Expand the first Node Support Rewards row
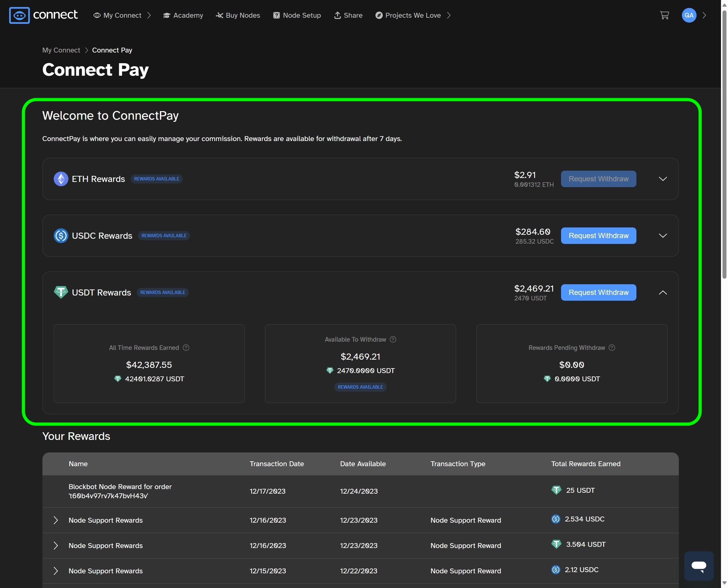This screenshot has height=588, width=728. (x=56, y=520)
